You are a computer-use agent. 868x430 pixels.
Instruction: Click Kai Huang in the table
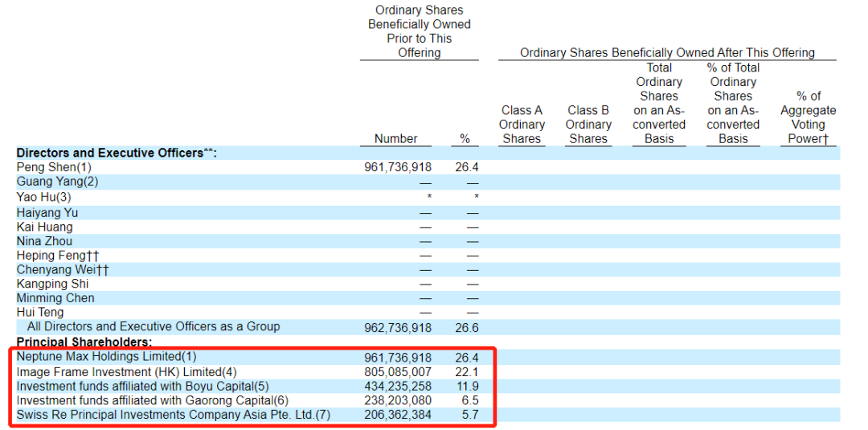(44, 227)
